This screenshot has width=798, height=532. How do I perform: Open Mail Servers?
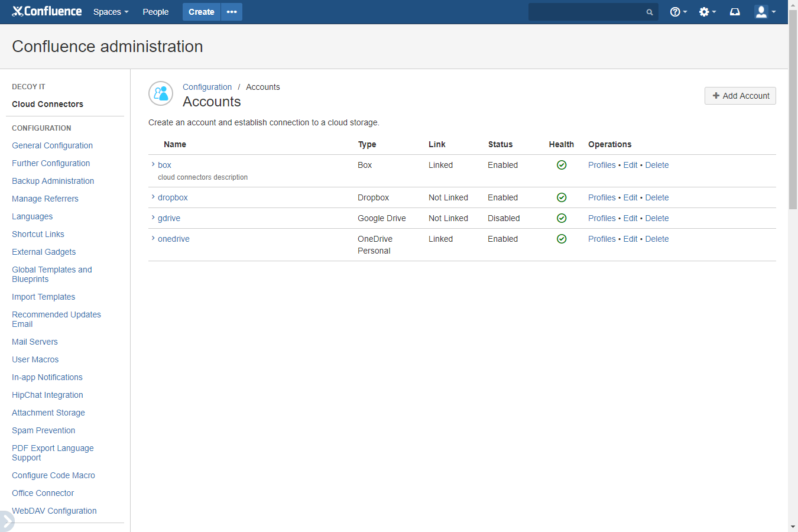[35, 342]
